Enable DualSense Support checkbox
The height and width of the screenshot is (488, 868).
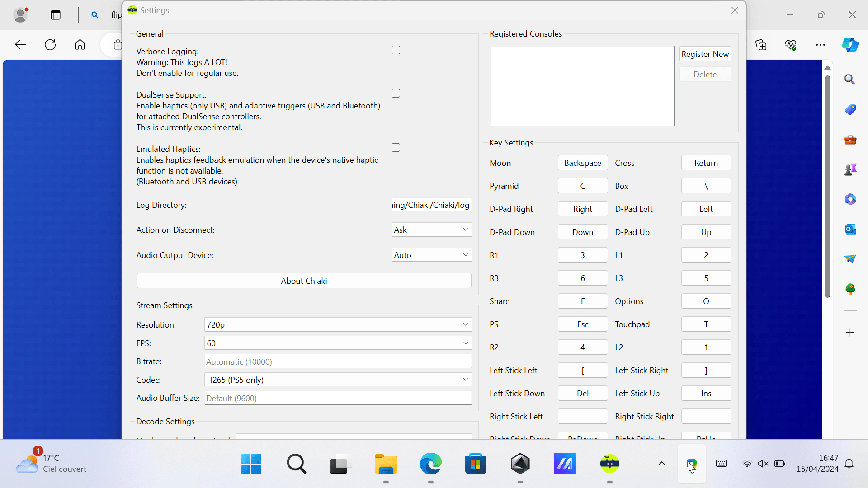(396, 94)
